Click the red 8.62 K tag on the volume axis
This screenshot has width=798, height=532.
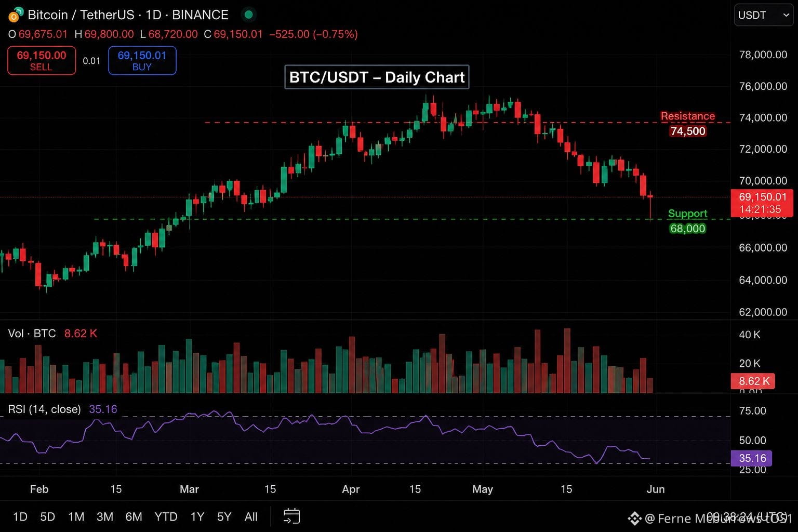(753, 381)
